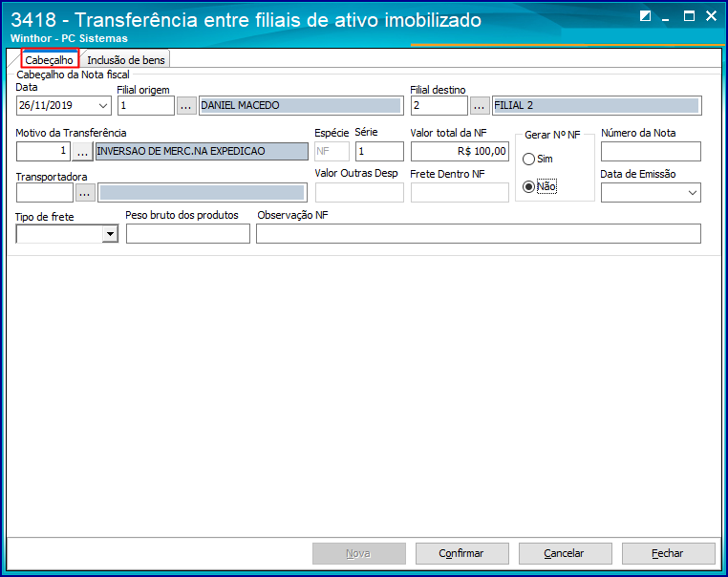Click the Peso bruto dos produtos field

188,234
